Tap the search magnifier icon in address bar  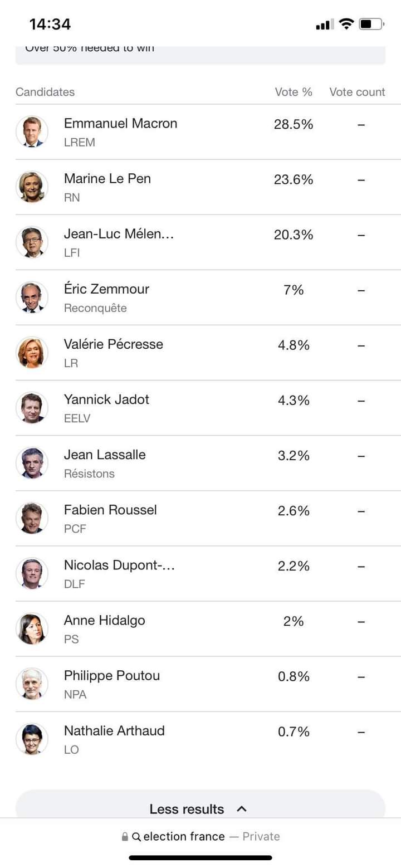pyautogui.click(x=136, y=837)
